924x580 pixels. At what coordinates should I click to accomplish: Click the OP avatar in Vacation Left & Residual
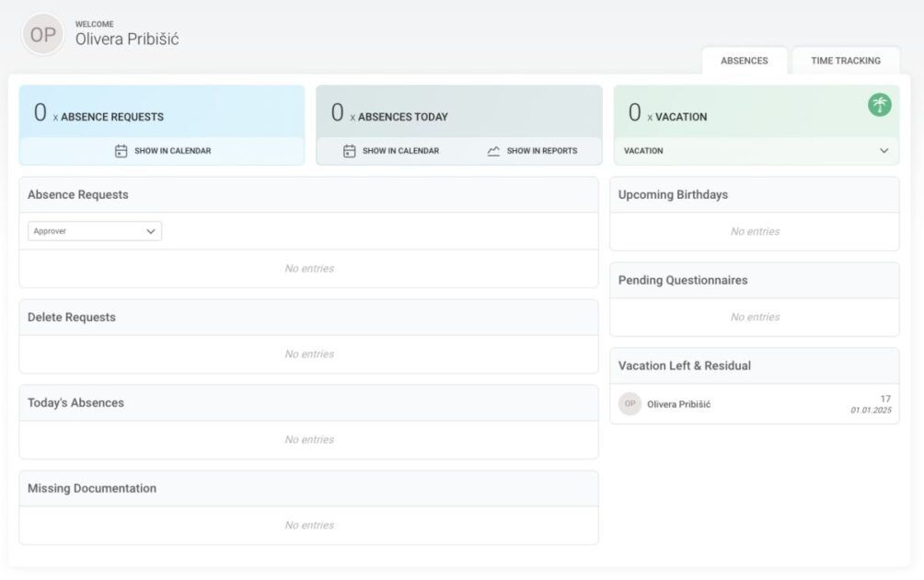click(x=630, y=403)
